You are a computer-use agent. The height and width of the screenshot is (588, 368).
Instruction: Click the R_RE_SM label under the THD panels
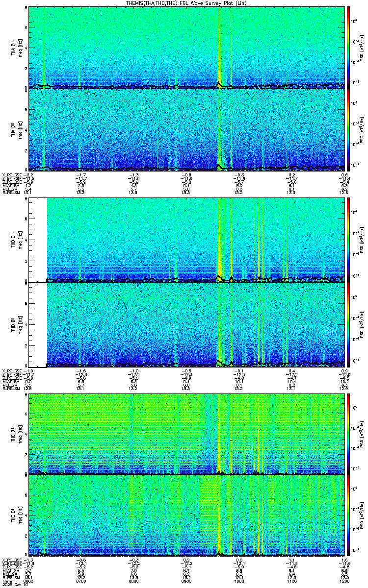point(10,390)
